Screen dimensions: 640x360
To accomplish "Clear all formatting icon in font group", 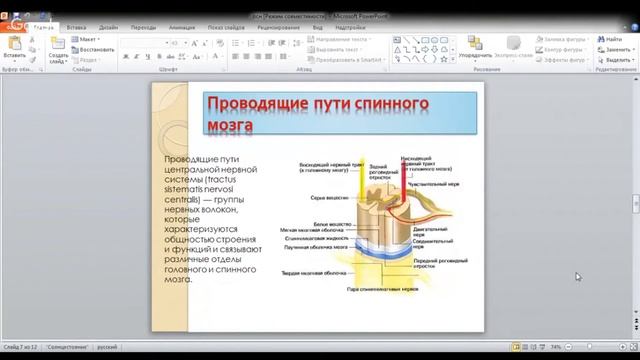I will point(220,43).
